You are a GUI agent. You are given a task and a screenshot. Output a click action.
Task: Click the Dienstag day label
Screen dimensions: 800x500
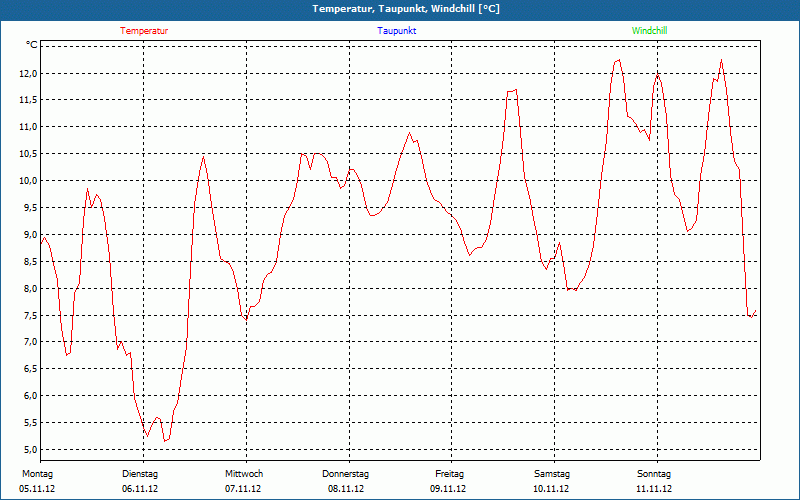(140, 474)
